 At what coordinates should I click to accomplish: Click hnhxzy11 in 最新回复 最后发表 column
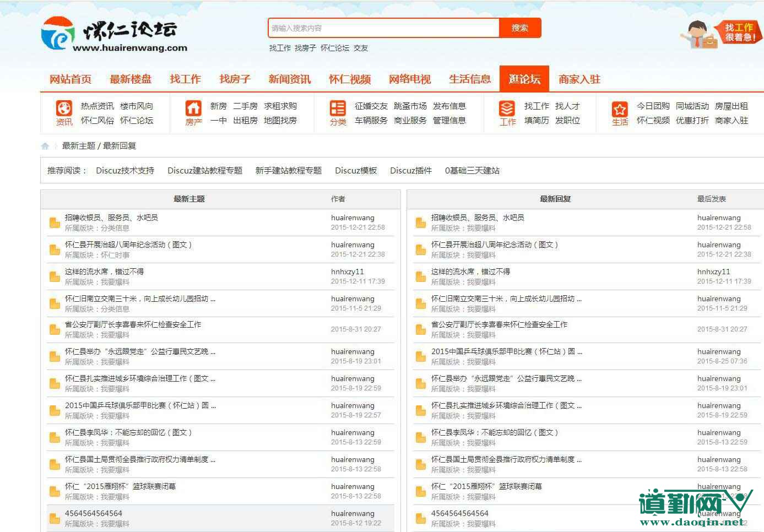click(714, 272)
